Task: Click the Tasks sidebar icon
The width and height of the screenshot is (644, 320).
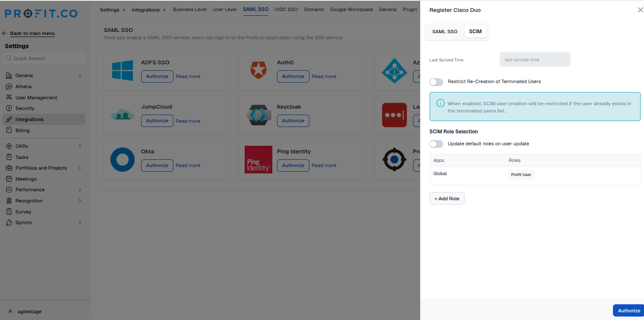Action: (9, 157)
